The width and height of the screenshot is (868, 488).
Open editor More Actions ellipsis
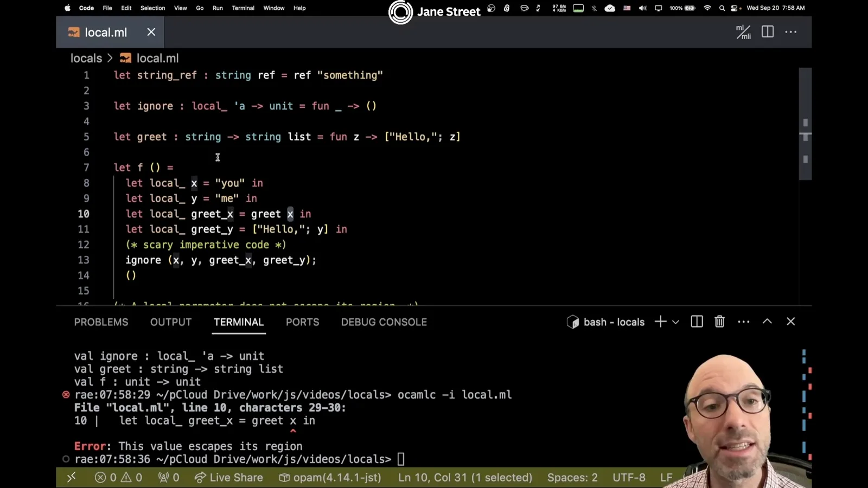tap(791, 32)
